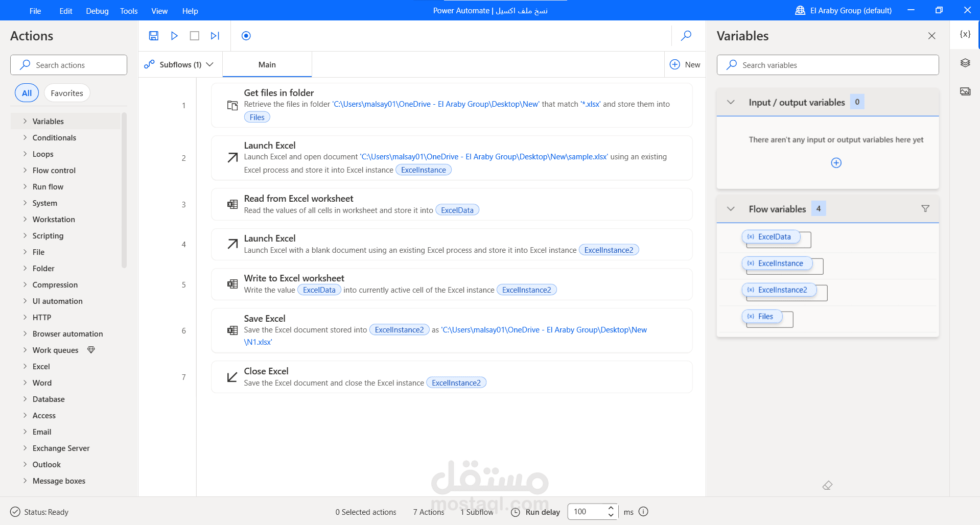
Task: Add new input/output variable plus icon
Action: coord(836,163)
